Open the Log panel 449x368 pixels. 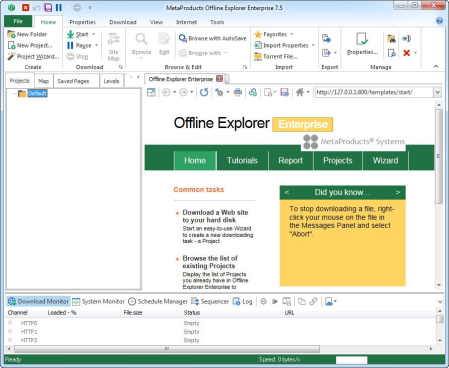(x=243, y=301)
